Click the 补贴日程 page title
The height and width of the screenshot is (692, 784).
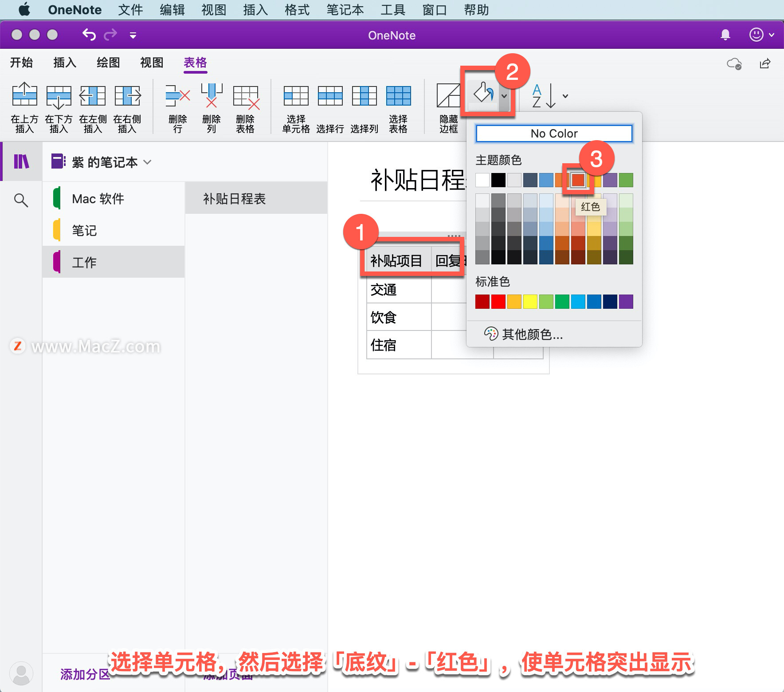[418, 180]
